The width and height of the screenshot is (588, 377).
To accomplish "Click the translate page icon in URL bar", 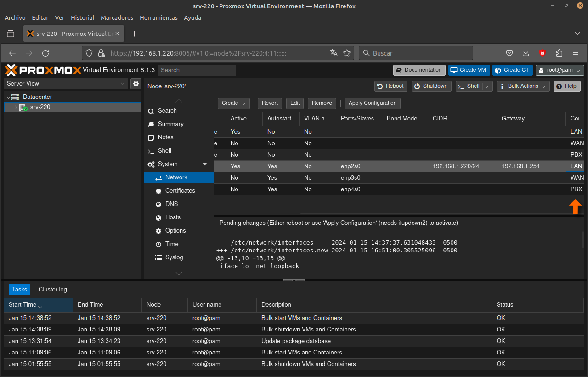I will click(x=334, y=53).
